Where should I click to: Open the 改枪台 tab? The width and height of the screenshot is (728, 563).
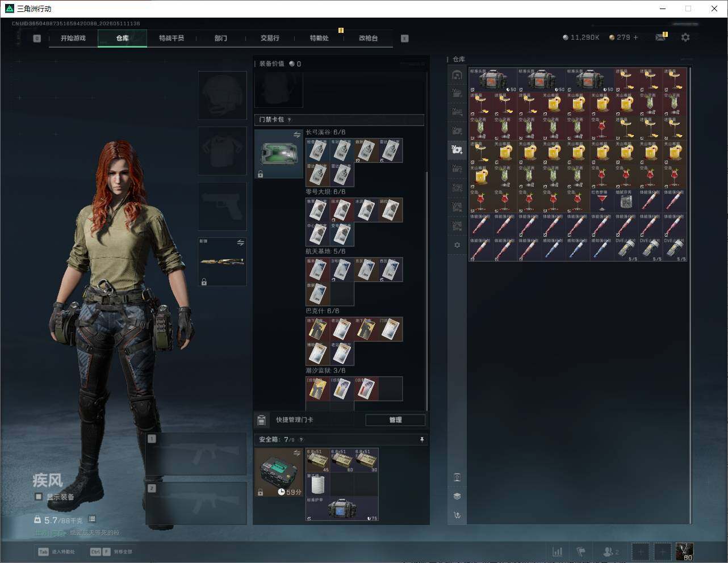368,38
